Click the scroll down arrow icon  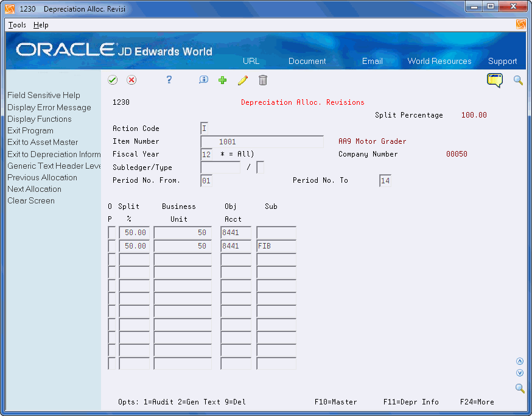[x=519, y=373]
